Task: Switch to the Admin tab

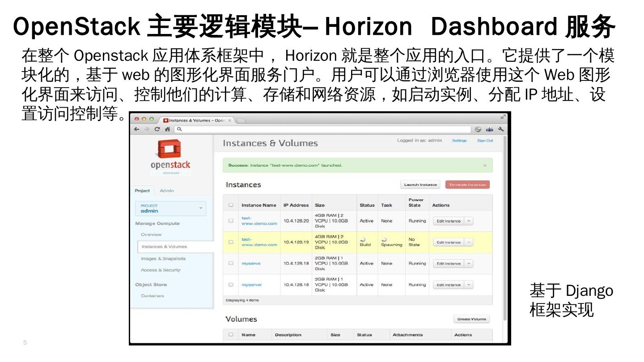Action: tap(167, 191)
